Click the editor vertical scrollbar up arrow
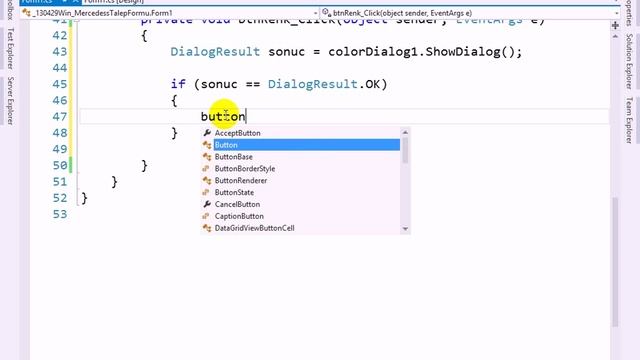 click(615, 36)
